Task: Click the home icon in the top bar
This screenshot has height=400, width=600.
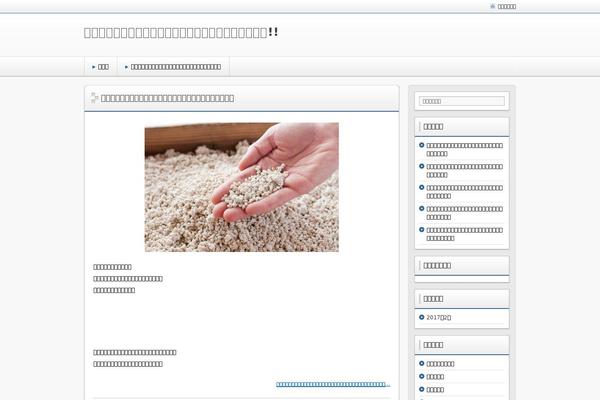Action: tap(492, 7)
